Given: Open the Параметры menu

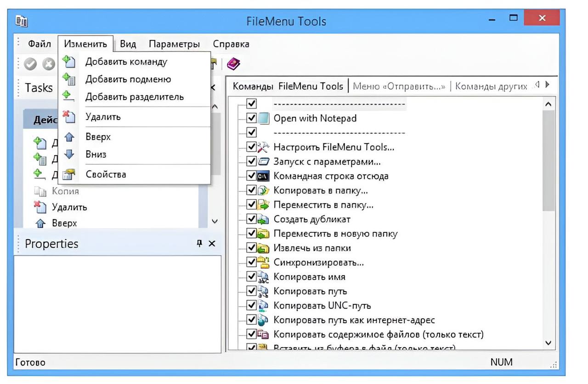Looking at the screenshot, I should coord(175,44).
